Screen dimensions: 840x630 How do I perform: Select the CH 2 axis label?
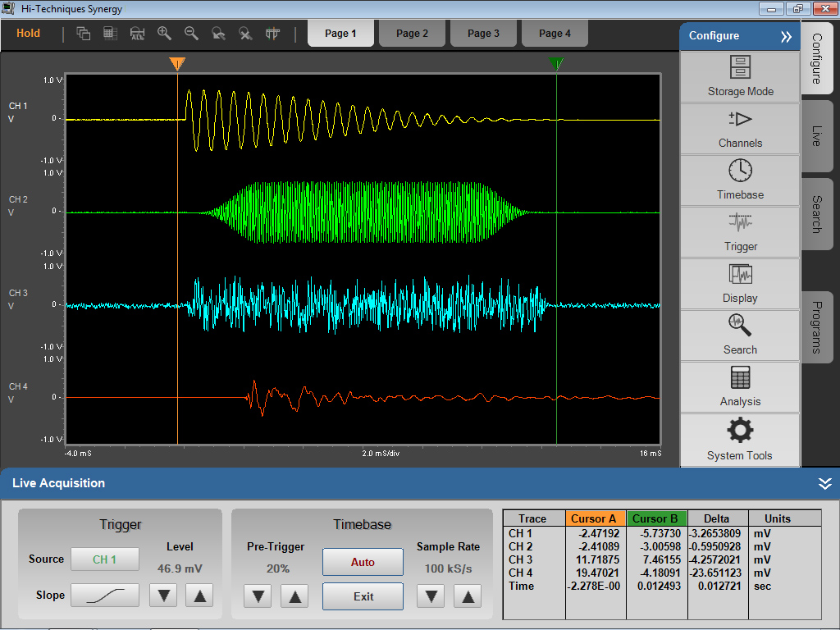point(18,199)
